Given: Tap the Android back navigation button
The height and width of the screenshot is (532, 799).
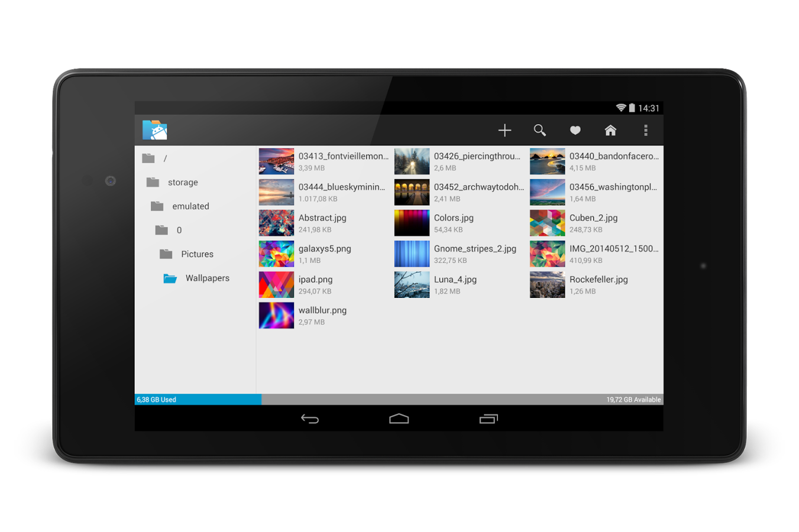Looking at the screenshot, I should pyautogui.click(x=310, y=419).
